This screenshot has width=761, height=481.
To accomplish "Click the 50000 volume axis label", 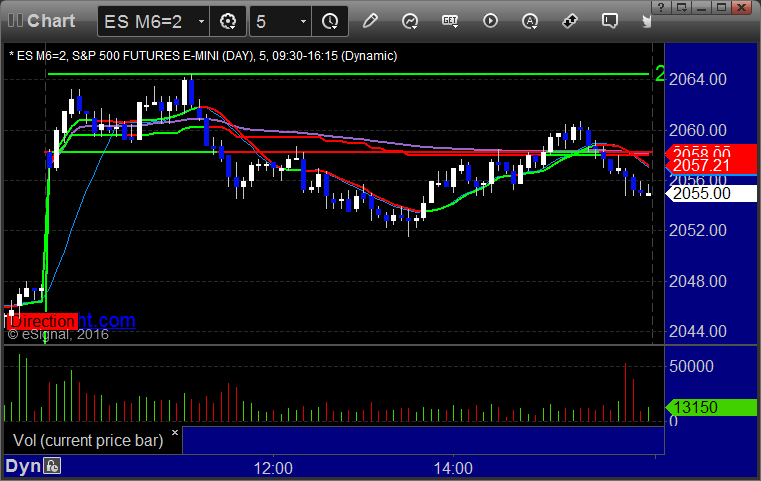I will point(691,366).
